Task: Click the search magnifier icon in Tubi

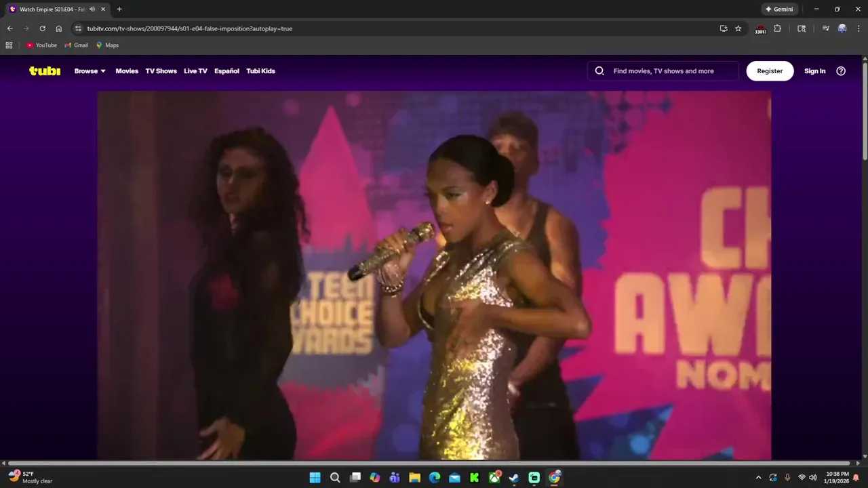Action: pyautogui.click(x=599, y=70)
